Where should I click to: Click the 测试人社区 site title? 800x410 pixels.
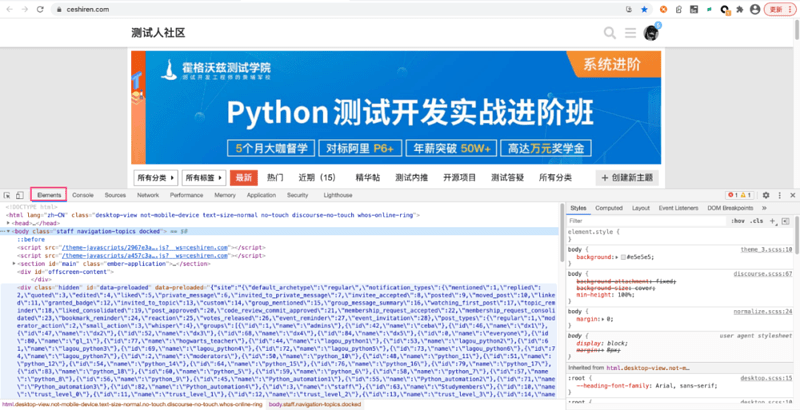(x=158, y=33)
